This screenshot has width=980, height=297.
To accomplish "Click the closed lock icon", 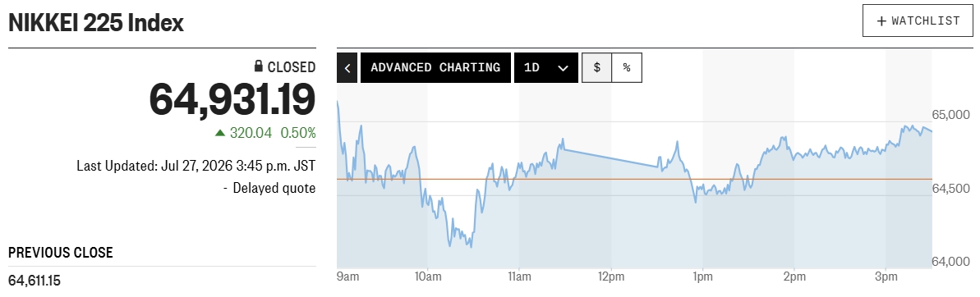I will 258,66.
